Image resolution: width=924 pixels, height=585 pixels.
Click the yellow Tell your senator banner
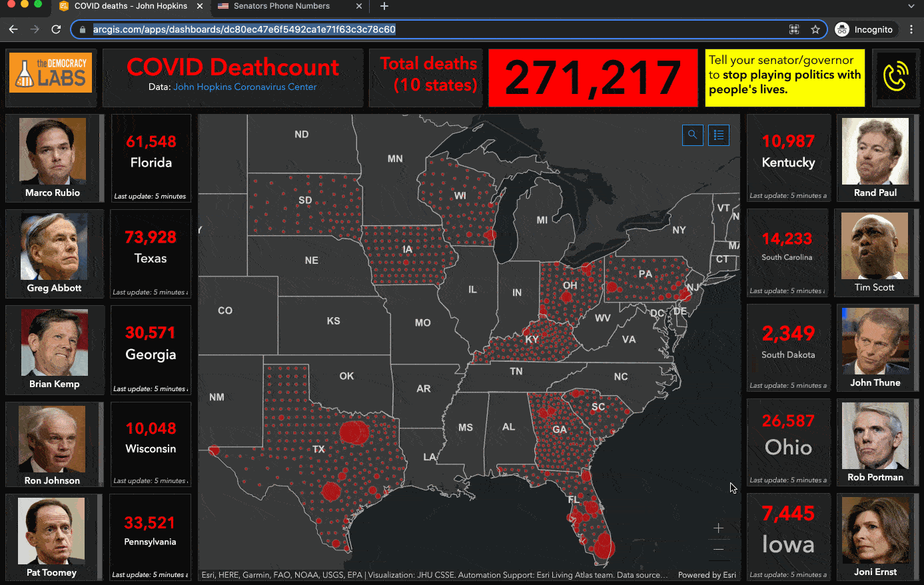coord(785,77)
